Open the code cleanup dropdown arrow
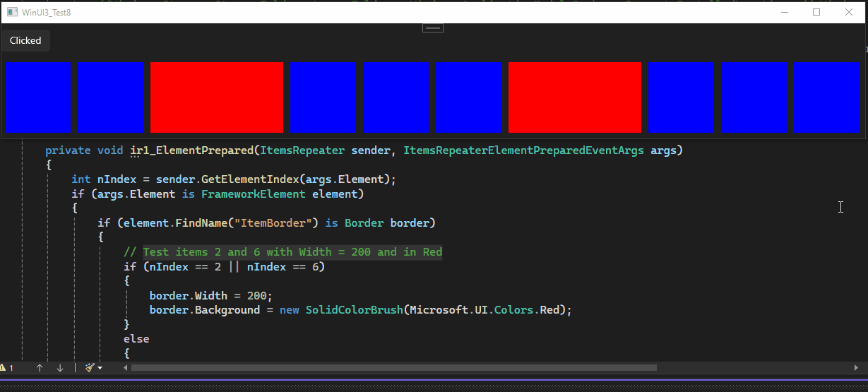The image size is (868, 392). point(100,368)
